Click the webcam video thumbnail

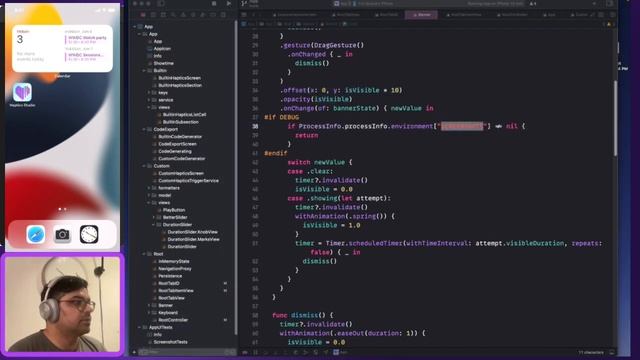[x=62, y=304]
